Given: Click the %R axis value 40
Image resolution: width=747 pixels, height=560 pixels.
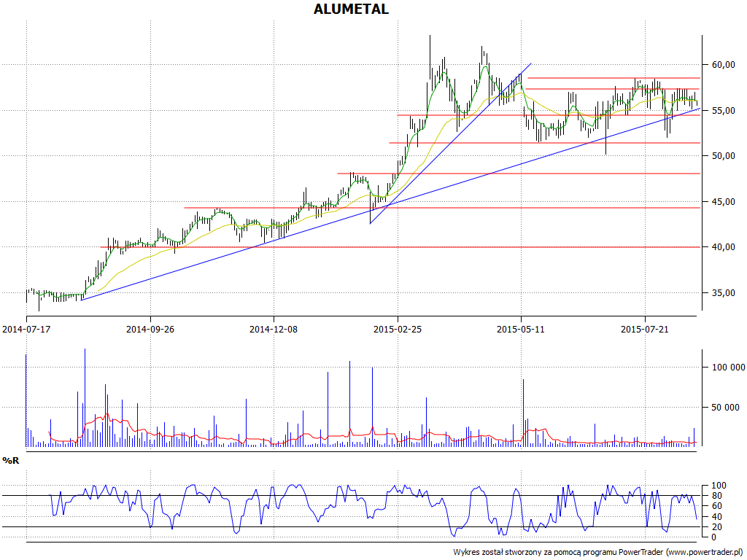Looking at the screenshot, I should click(719, 517).
